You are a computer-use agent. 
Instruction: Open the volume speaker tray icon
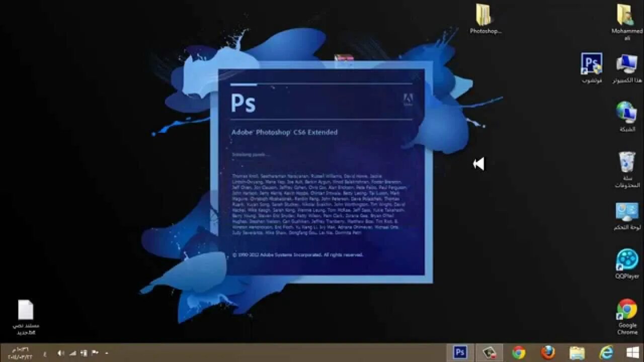[61, 353]
